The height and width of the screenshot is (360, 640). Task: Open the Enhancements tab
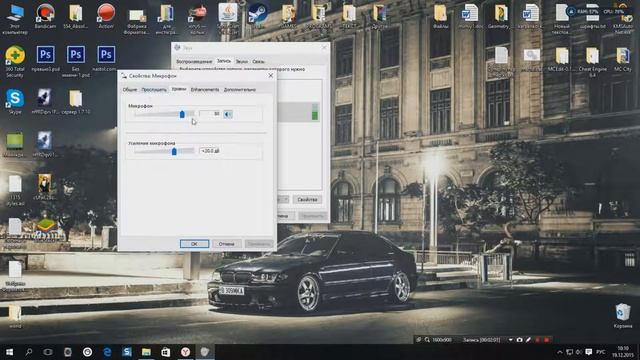(205, 89)
